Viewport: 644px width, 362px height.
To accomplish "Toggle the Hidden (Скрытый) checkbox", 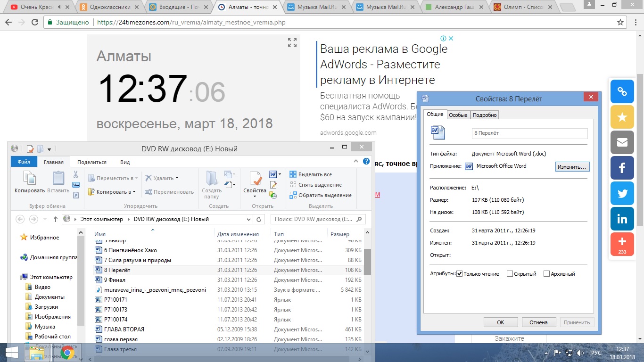I will (x=510, y=274).
